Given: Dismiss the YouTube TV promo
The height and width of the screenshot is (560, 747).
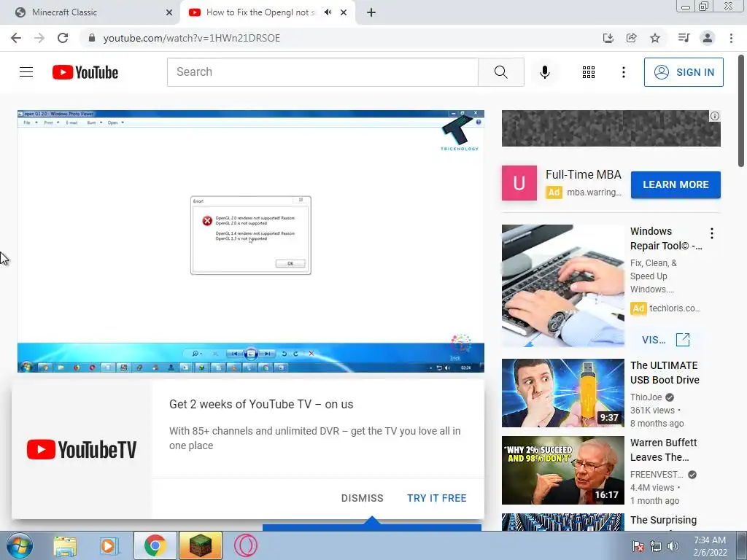Looking at the screenshot, I should pyautogui.click(x=362, y=498).
